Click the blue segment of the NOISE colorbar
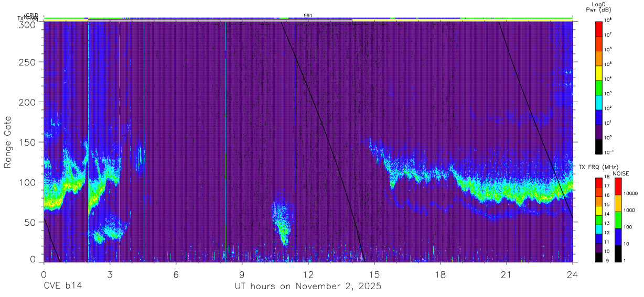 pyautogui.click(x=618, y=237)
